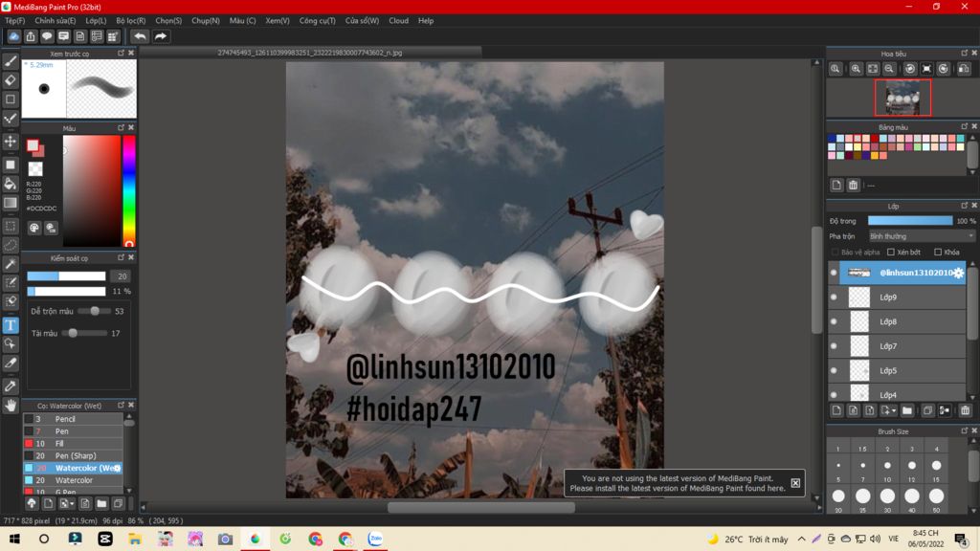Select the Move tool
Viewport: 980px width, 551px height.
[11, 142]
